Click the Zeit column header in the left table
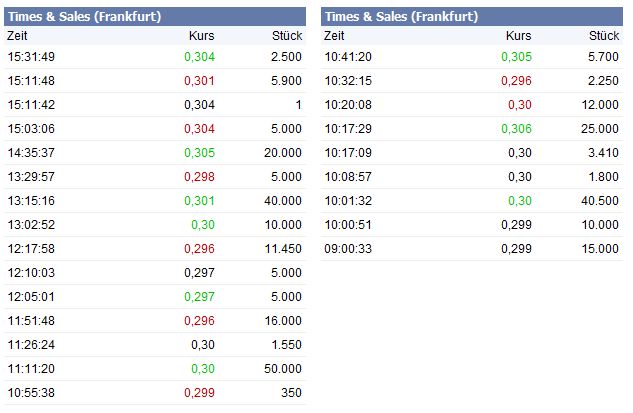 [18, 36]
